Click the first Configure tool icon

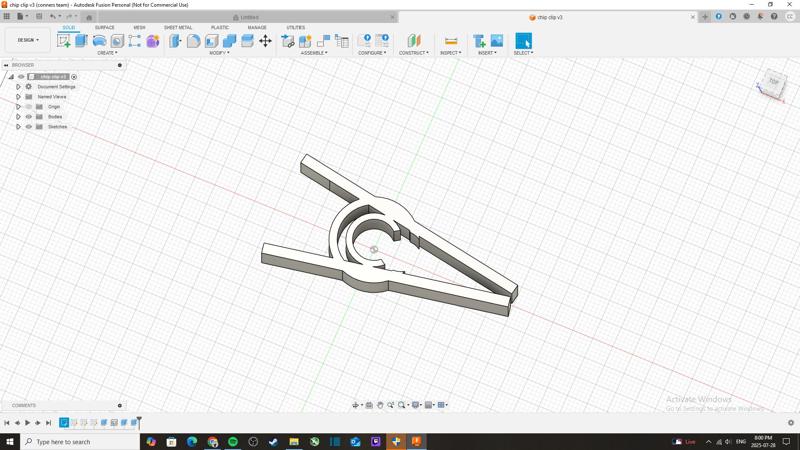(364, 40)
